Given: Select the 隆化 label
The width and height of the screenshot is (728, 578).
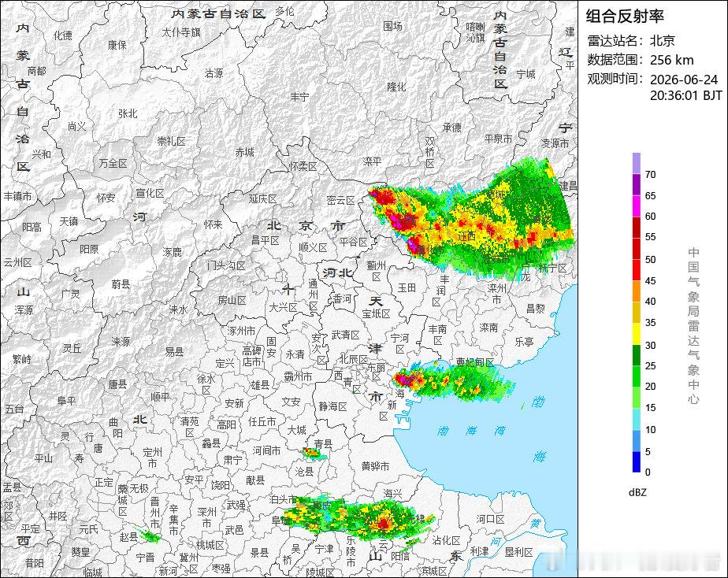Looking at the screenshot, I should coord(396,87).
